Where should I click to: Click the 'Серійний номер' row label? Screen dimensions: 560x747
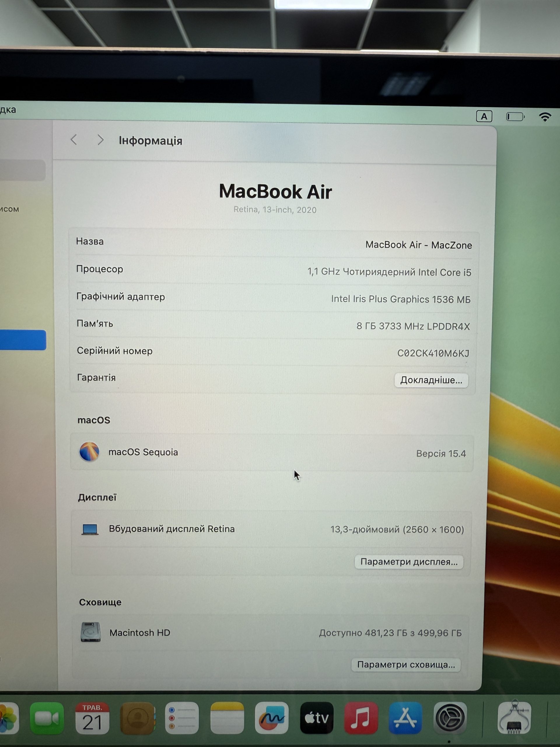114,350
